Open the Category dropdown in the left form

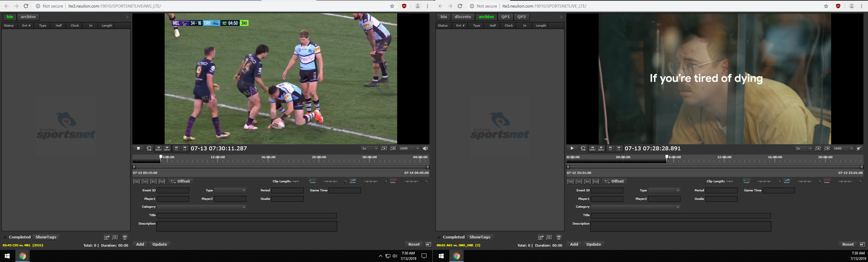point(202,207)
